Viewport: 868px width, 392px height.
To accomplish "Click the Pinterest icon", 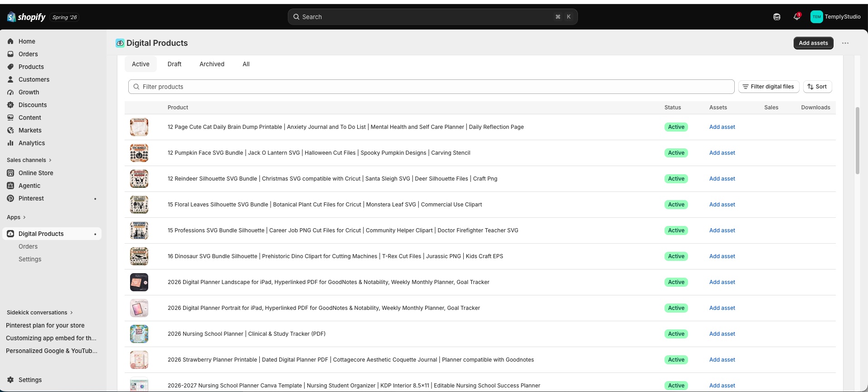I will click(x=10, y=198).
